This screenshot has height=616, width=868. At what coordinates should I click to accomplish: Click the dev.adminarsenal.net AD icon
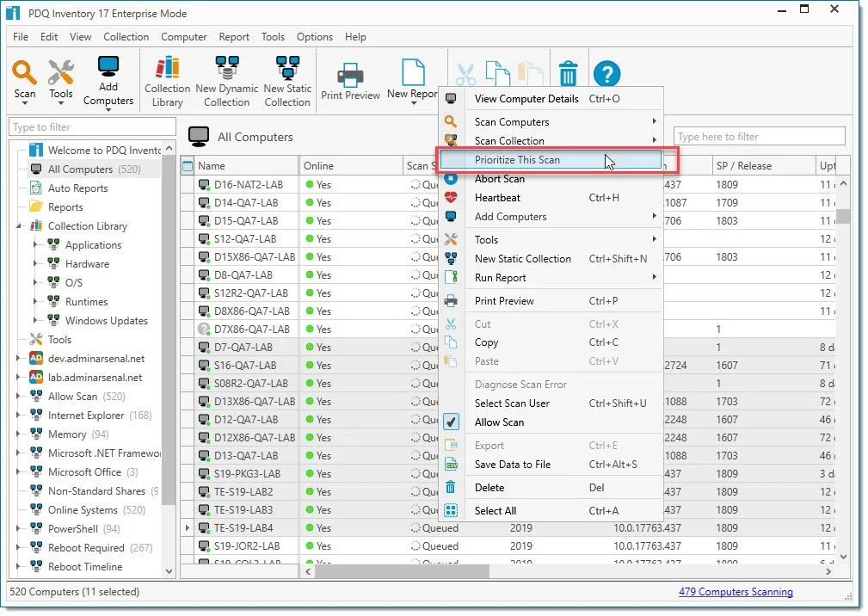click(x=36, y=358)
